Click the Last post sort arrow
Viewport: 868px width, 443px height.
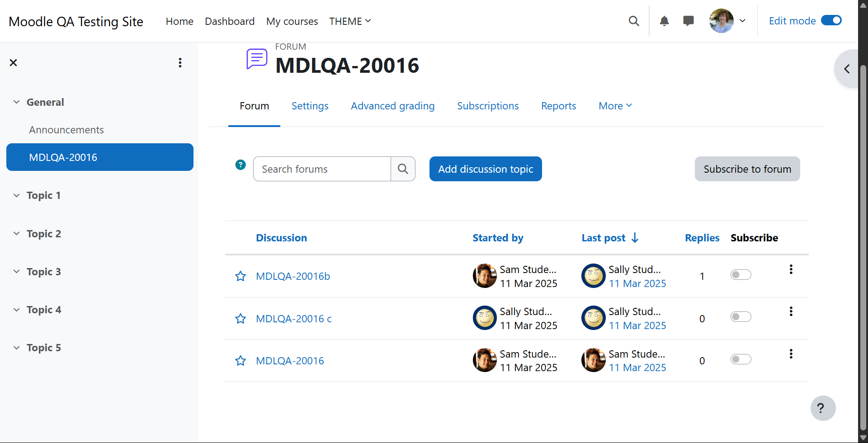(635, 238)
